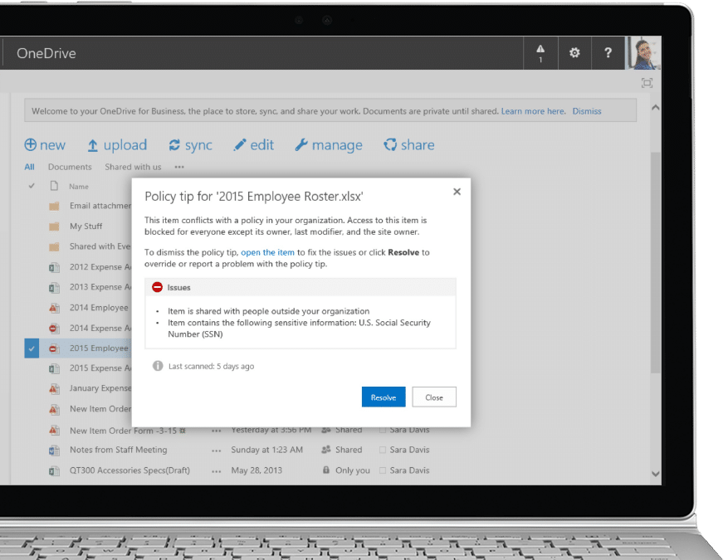Viewport: 728px width, 560px height.
Task: Toggle the checked 2015 Employee row checkbox
Action: [32, 348]
